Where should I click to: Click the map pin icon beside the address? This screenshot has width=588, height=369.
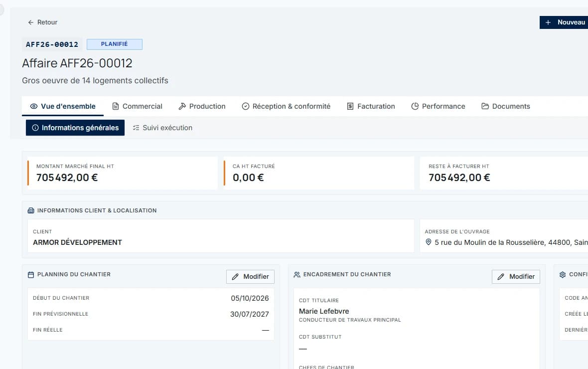[428, 242]
